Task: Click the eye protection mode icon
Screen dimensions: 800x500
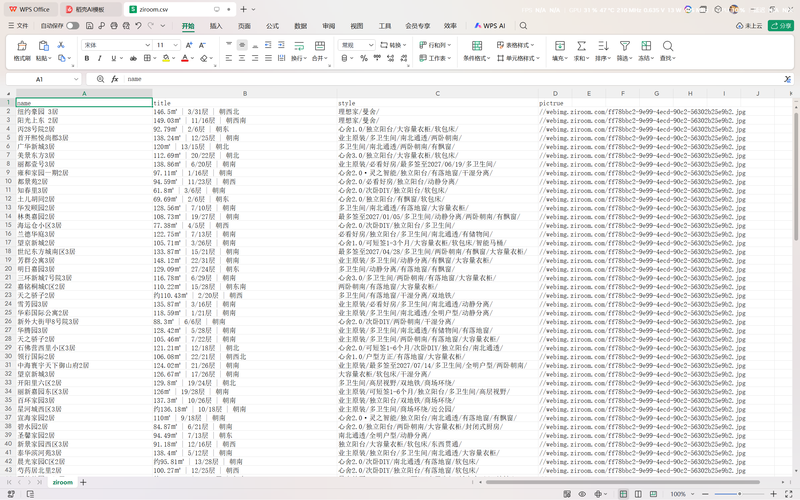Action: pos(582,494)
